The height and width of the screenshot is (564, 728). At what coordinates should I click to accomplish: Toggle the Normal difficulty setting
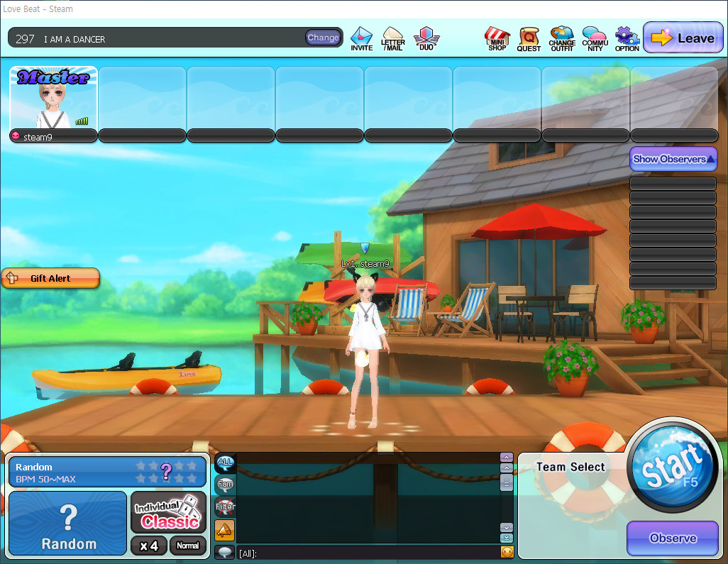(x=188, y=546)
